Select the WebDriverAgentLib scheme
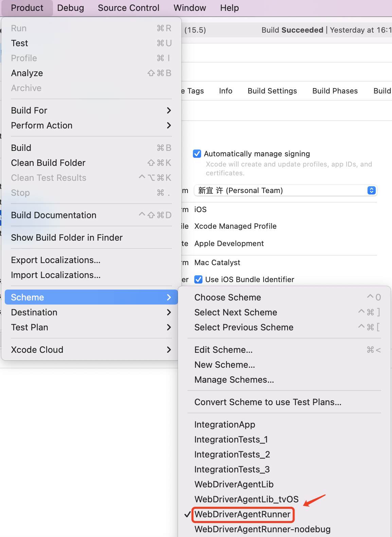 284,484
